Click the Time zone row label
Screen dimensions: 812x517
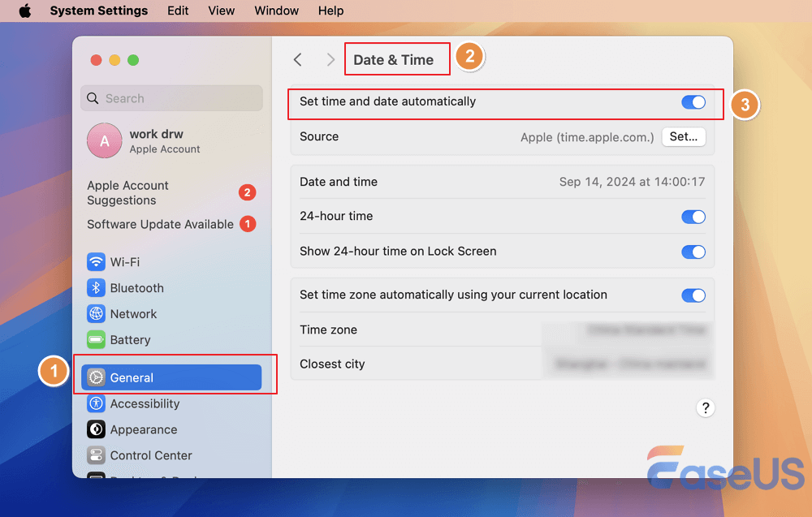point(328,330)
